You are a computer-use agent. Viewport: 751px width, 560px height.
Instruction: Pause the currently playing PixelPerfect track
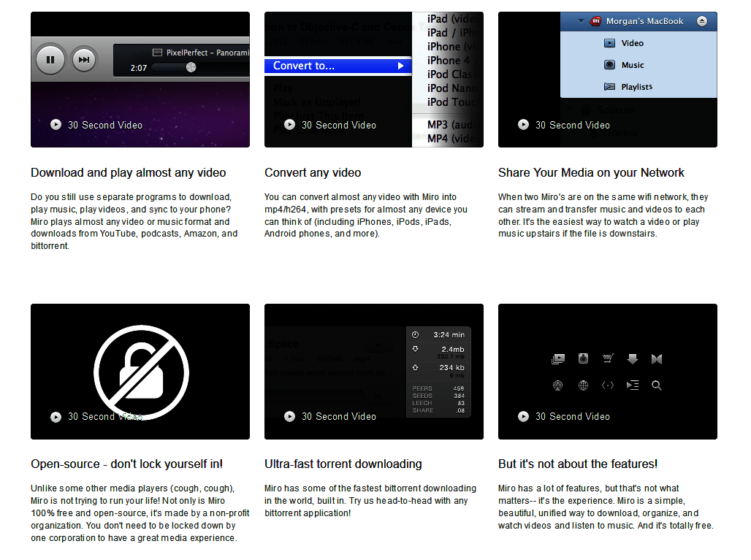pos(50,60)
